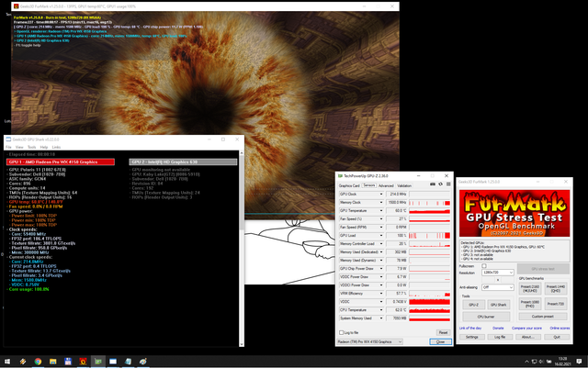Quit FurMark
The height and width of the screenshot is (368, 588).
pos(557,337)
